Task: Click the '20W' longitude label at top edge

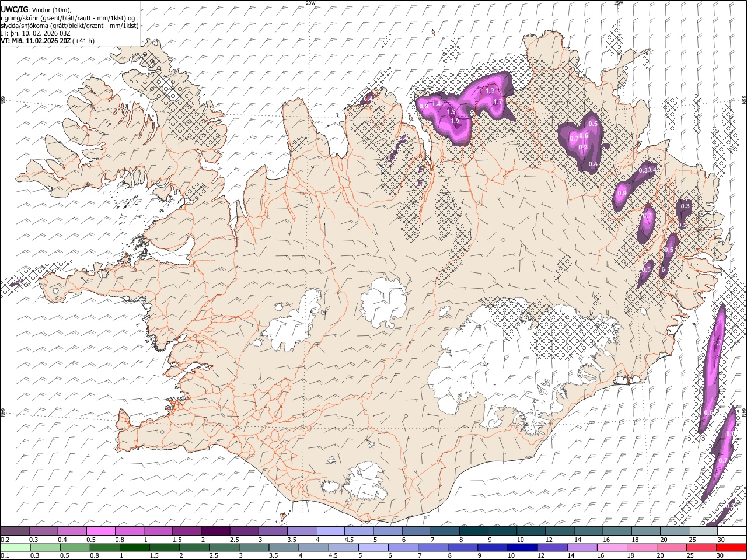Action: pyautogui.click(x=310, y=3)
